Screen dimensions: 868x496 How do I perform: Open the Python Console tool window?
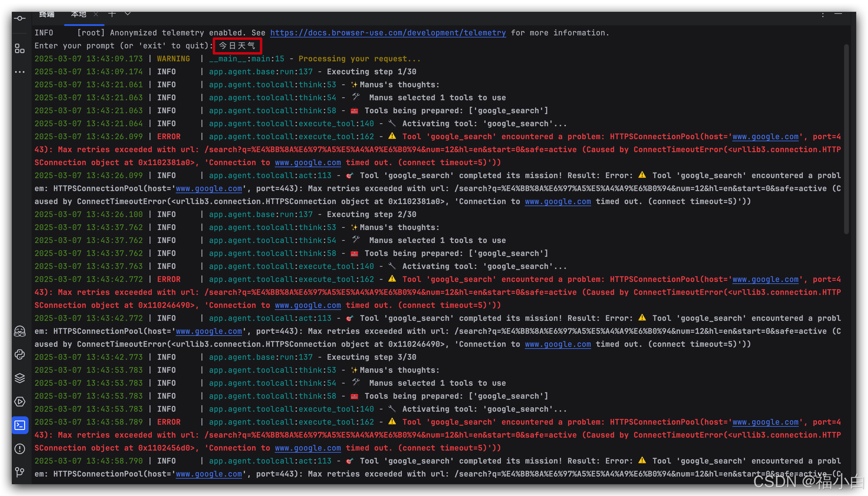pyautogui.click(x=19, y=354)
